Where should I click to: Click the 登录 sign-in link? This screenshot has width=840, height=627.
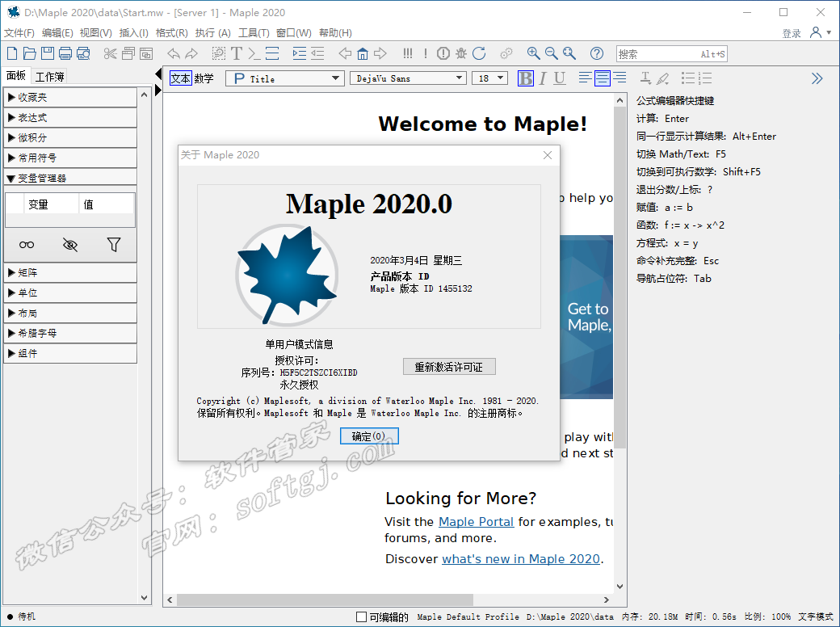pyautogui.click(x=792, y=33)
